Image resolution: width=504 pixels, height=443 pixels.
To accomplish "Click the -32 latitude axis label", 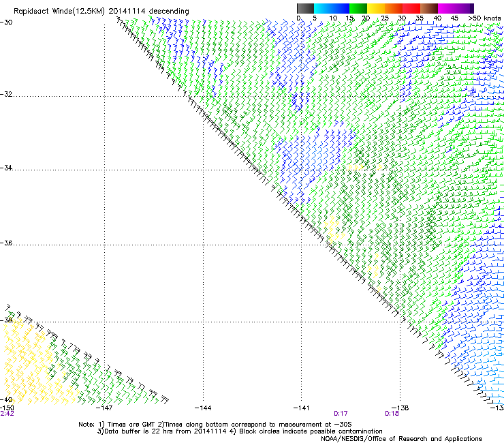I will coord(6,94).
